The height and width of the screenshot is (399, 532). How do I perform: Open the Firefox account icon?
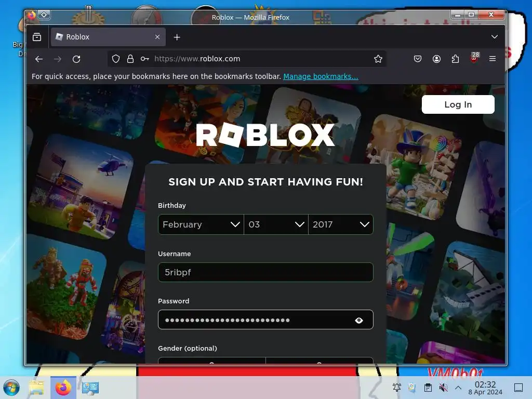[x=436, y=59]
